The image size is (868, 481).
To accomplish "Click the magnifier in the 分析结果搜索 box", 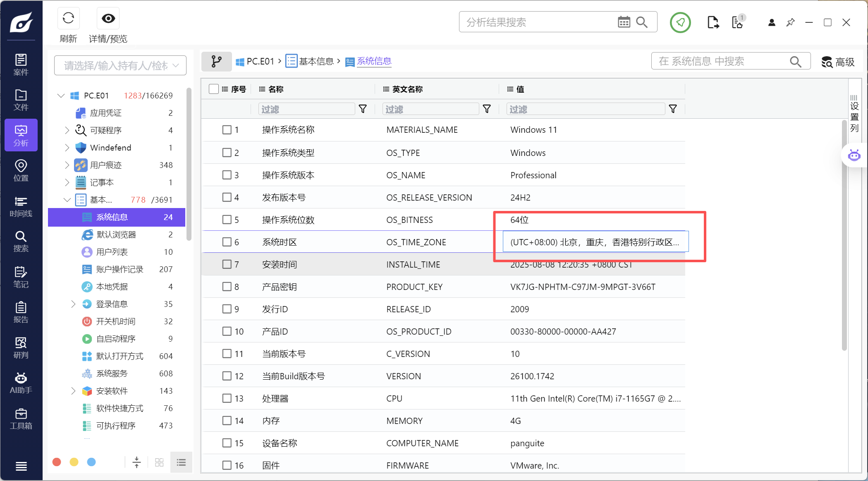I will [x=642, y=22].
